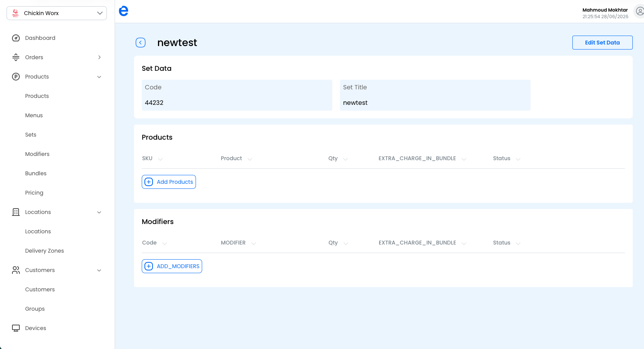Sort by MODIFIER column chevron
This screenshot has width=644, height=349.
[254, 243]
